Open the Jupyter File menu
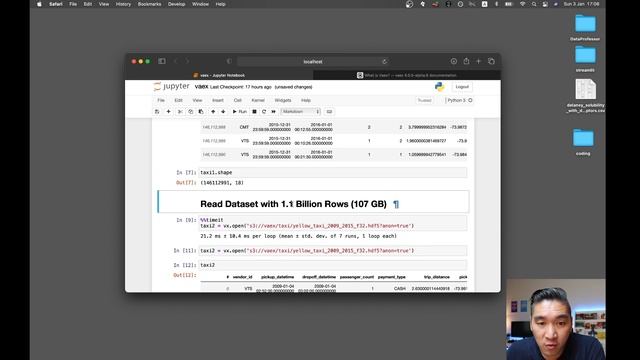The image size is (640, 360). tap(161, 100)
